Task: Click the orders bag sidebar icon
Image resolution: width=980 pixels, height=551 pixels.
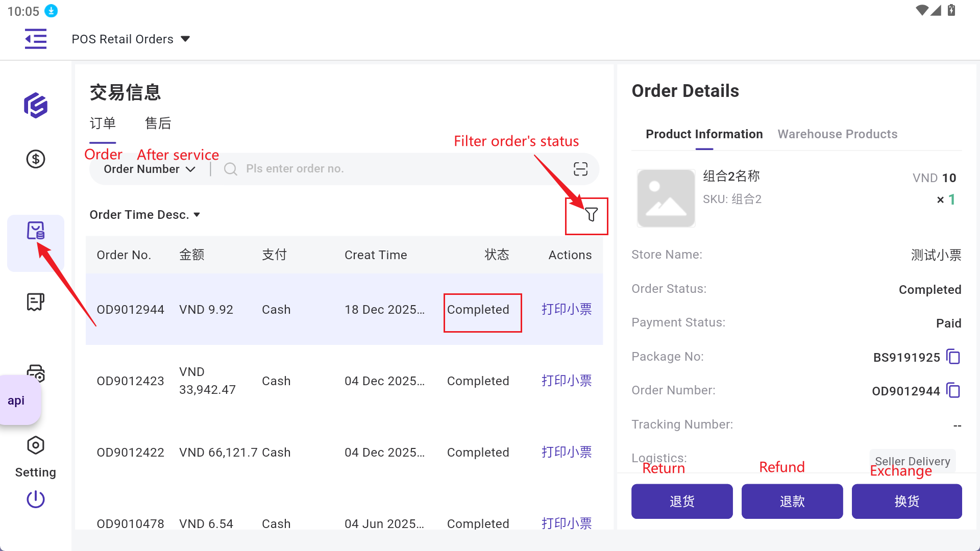Action: [x=36, y=231]
